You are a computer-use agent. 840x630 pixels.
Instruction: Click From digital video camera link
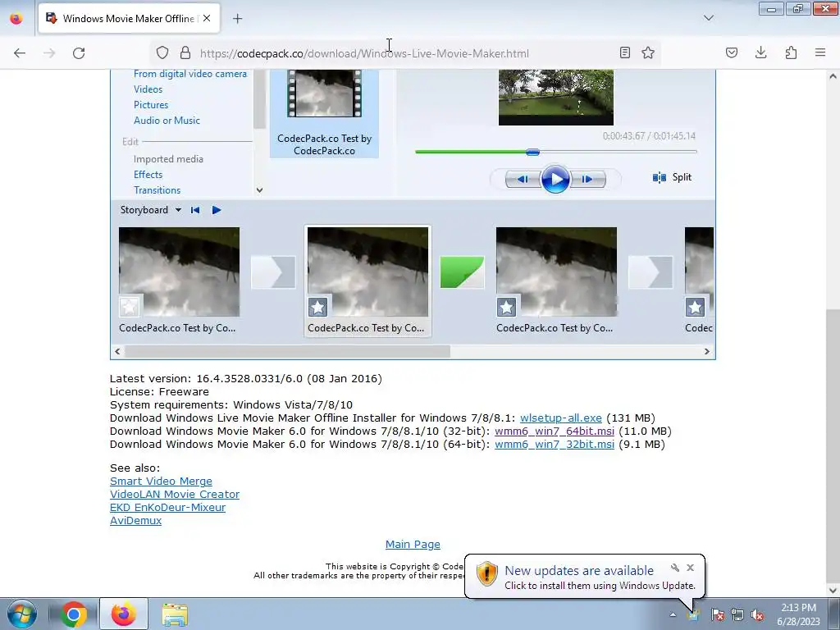190,74
